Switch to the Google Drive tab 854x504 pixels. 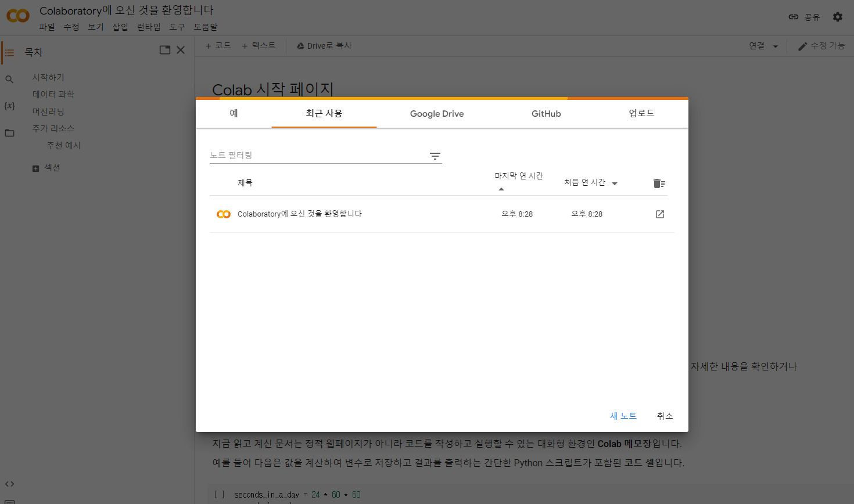coord(437,113)
